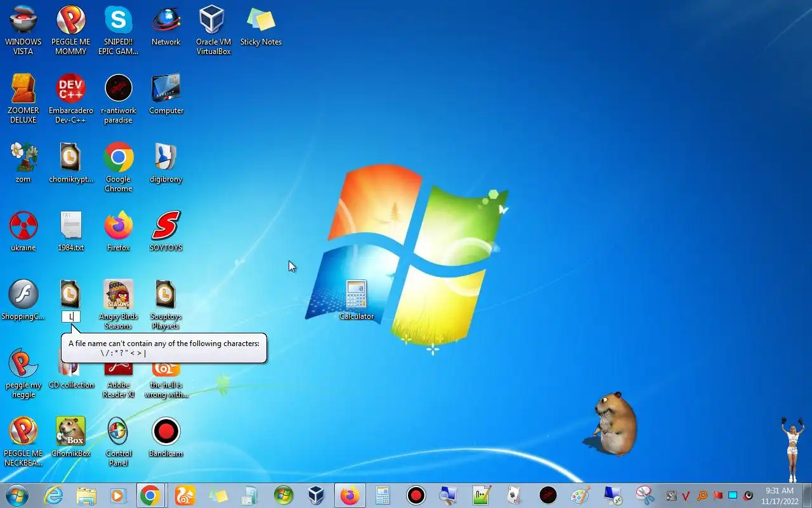Open Paint from the taskbar

coord(580,495)
